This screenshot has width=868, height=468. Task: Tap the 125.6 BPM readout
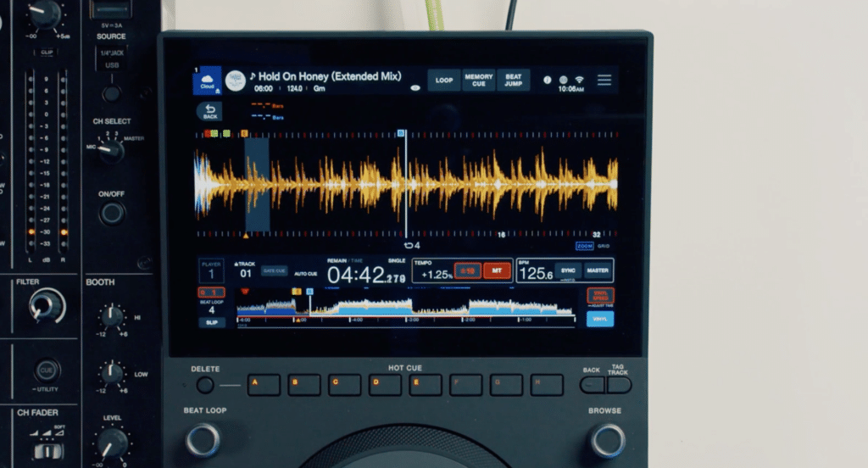click(536, 274)
